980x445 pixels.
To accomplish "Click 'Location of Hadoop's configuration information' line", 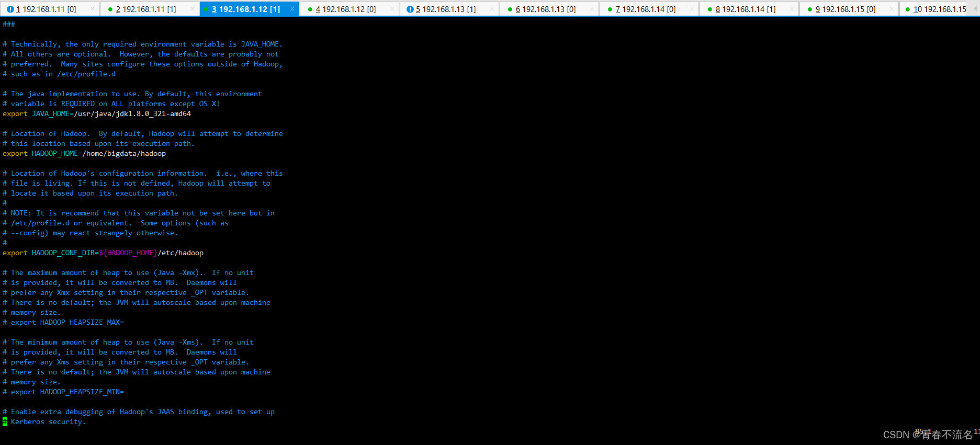I will [x=143, y=173].
